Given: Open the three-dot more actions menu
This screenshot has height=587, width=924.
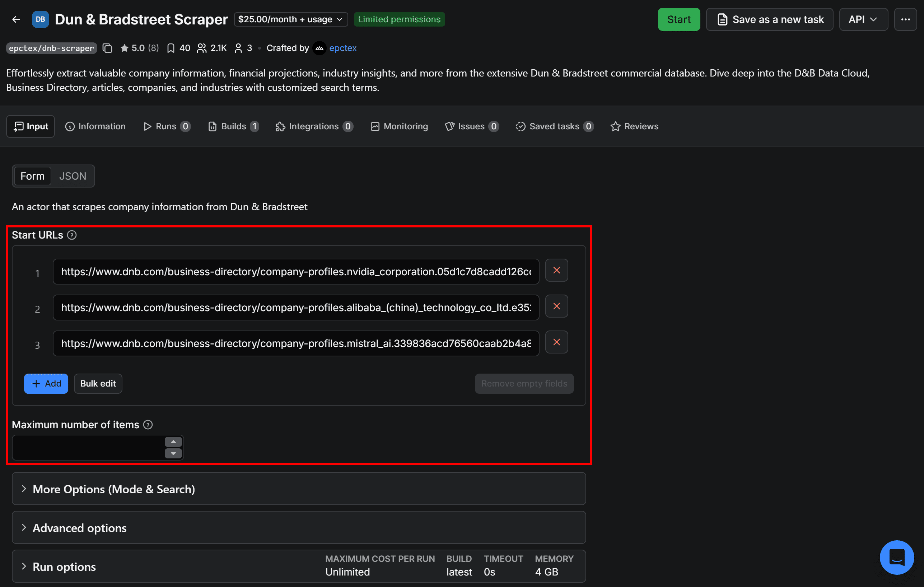Looking at the screenshot, I should [905, 19].
